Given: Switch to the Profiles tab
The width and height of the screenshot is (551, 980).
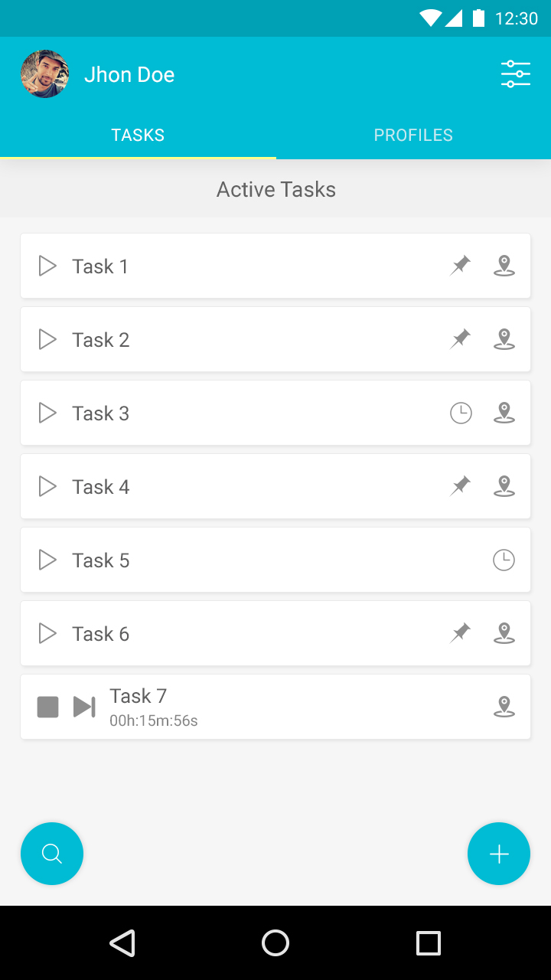Looking at the screenshot, I should [413, 136].
